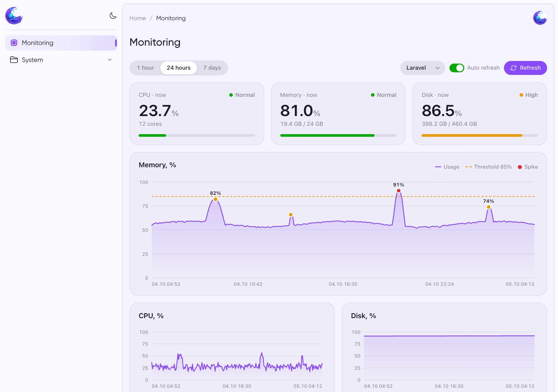The height and width of the screenshot is (392, 558).
Task: Click the Refresh button label
Action: [x=530, y=68]
